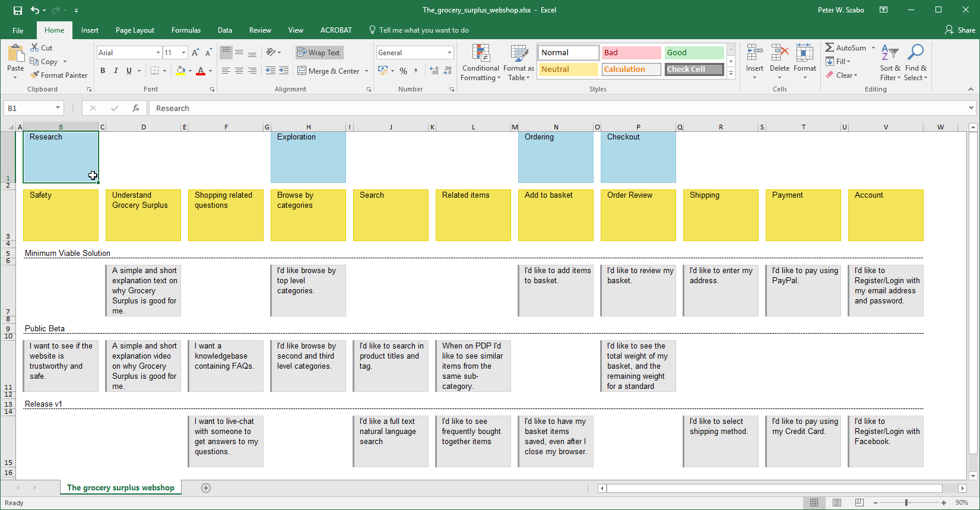Toggle Bold formatting
This screenshot has width=980, height=510.
click(x=103, y=71)
